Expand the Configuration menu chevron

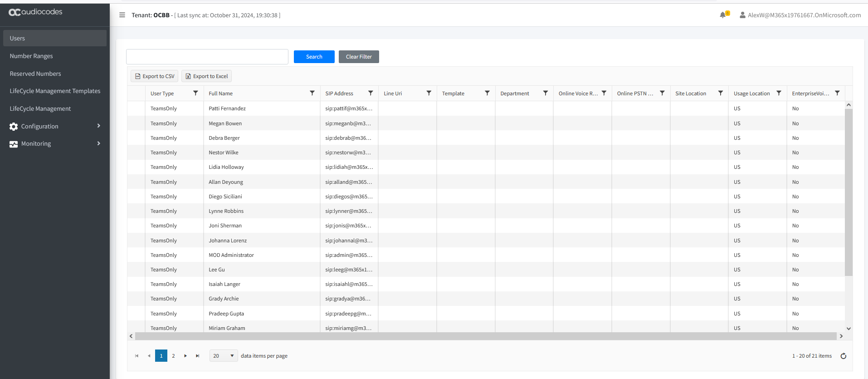pyautogui.click(x=99, y=126)
